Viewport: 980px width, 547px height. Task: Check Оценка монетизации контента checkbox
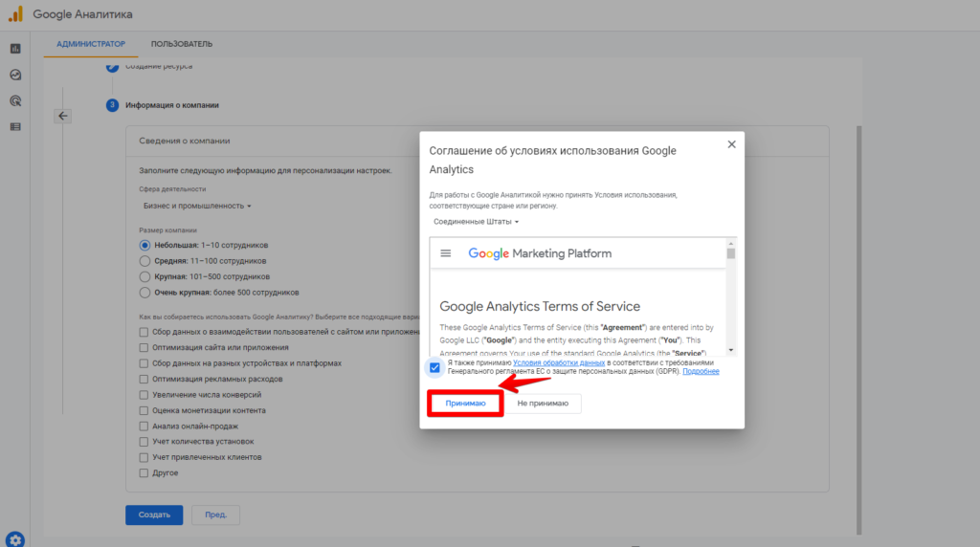pyautogui.click(x=144, y=410)
